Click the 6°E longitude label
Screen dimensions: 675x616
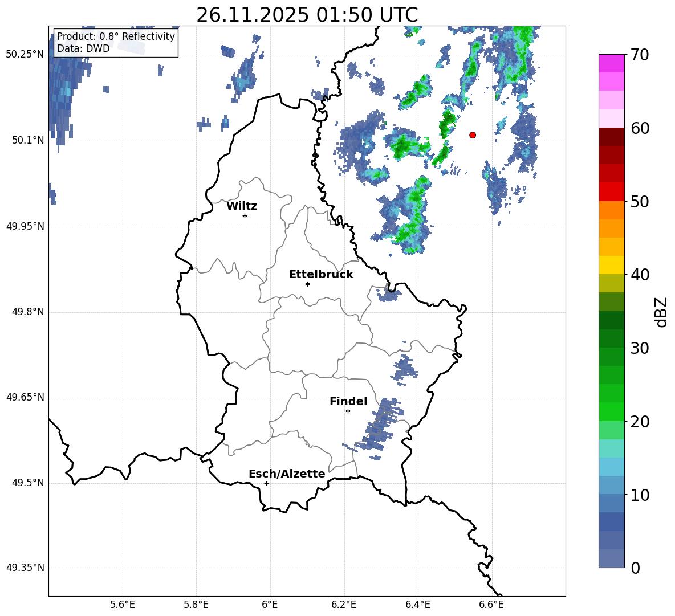270,605
